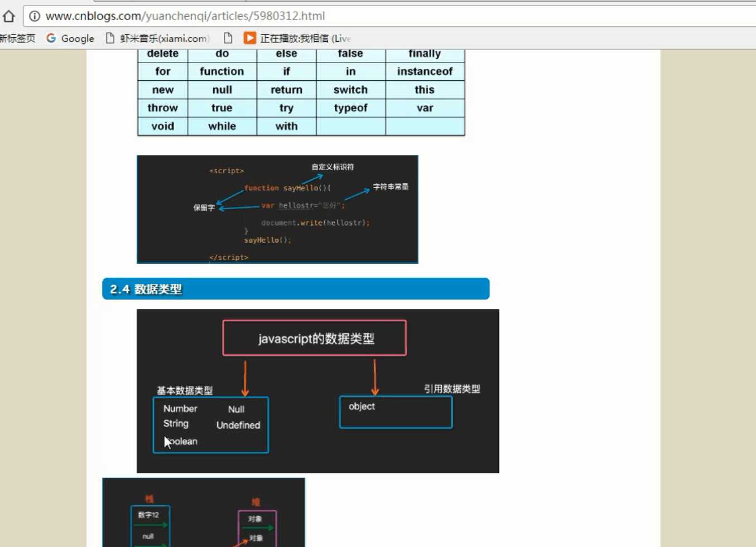
Task: Click 'Number' in the data types diagram
Action: (180, 409)
